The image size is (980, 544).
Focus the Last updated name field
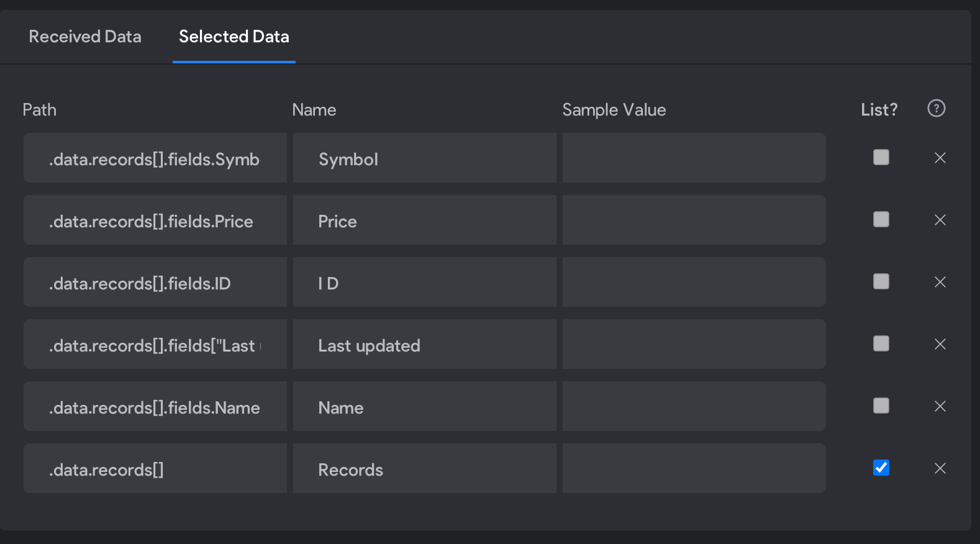425,344
